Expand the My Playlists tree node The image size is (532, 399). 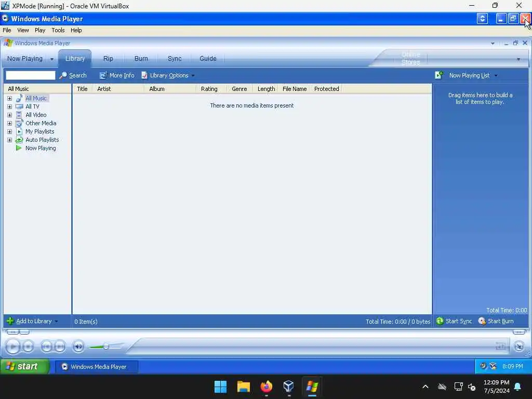pyautogui.click(x=9, y=131)
